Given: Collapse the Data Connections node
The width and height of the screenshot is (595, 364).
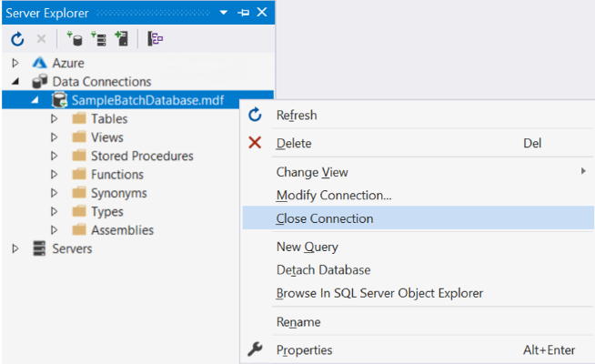Looking at the screenshot, I should 15,81.
